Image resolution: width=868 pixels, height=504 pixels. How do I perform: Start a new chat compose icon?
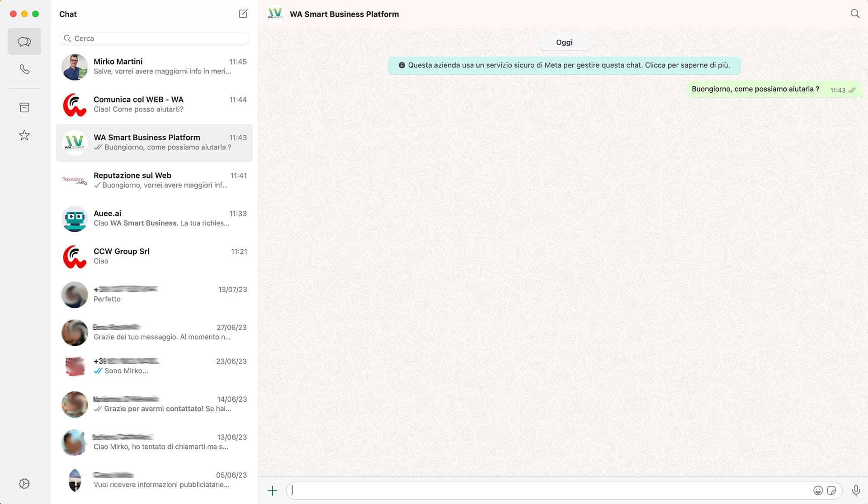[243, 14]
